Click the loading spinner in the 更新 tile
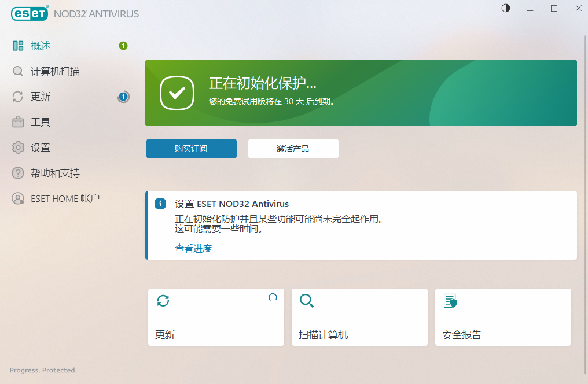Image resolution: width=588 pixels, height=384 pixels. click(x=273, y=297)
